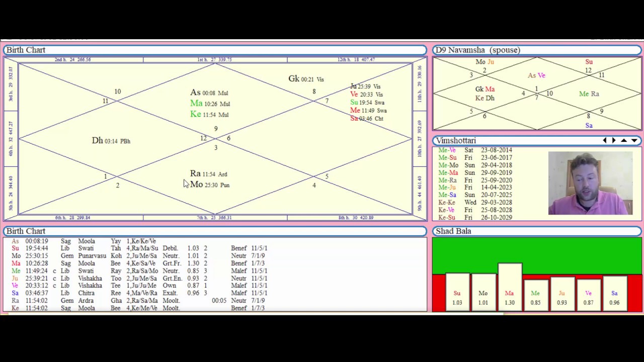This screenshot has height=362, width=644.
Task: Click the Ve 0.87 bar in Shad Bala
Action: (x=588, y=296)
